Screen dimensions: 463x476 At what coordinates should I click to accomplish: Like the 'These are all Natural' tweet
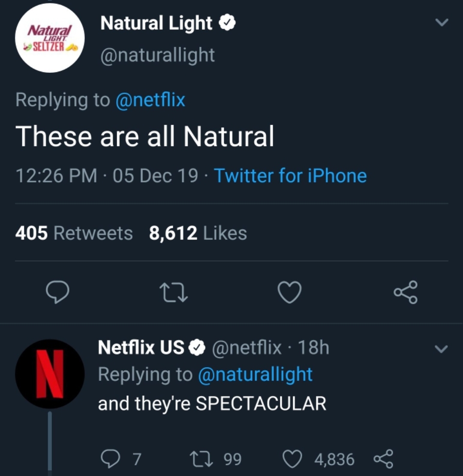290,293
